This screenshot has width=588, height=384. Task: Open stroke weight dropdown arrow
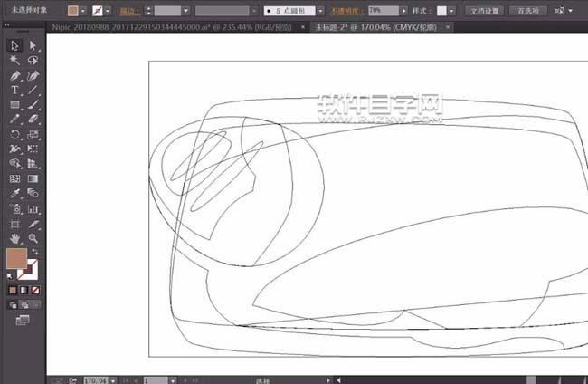pos(186,11)
